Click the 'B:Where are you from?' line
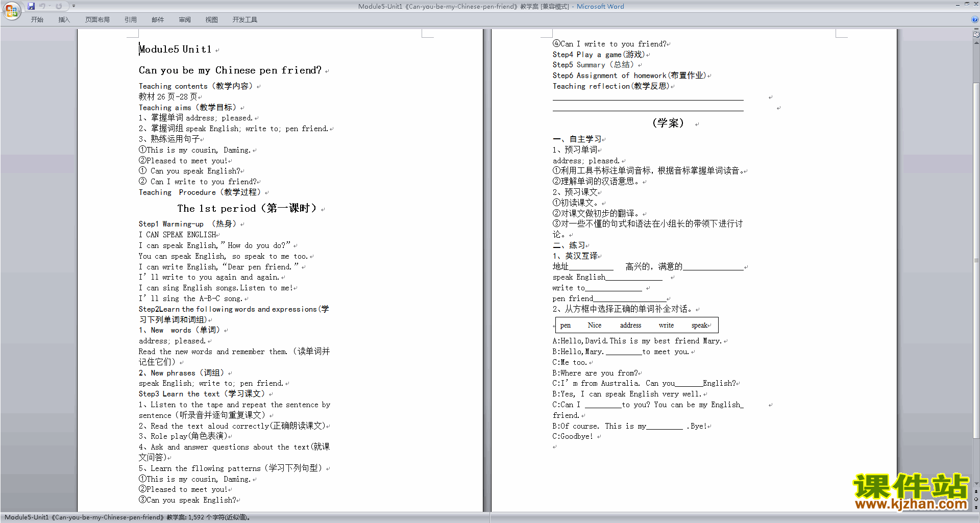This screenshot has height=523, width=980. pyautogui.click(x=595, y=373)
